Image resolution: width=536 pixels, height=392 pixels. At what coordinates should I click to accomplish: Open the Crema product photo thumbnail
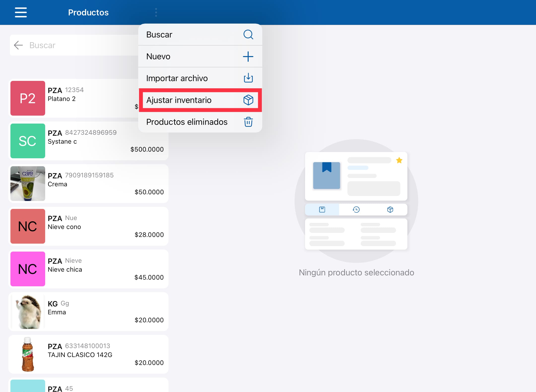pos(28,184)
